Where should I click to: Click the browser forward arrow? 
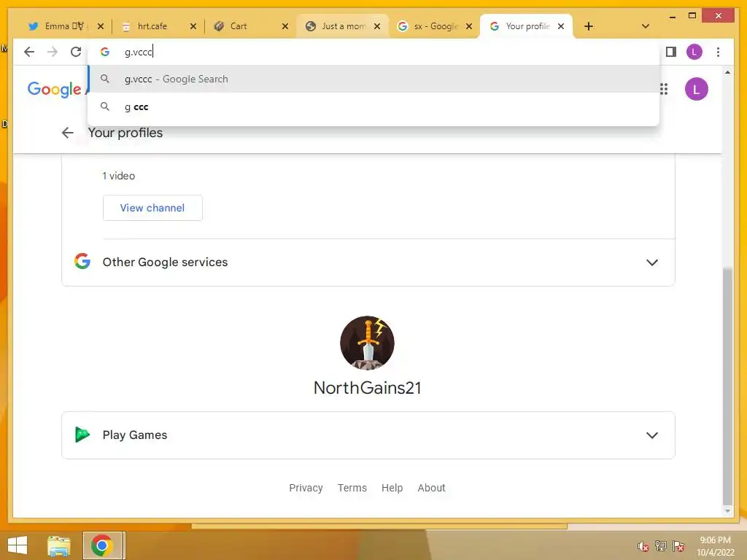[53, 52]
